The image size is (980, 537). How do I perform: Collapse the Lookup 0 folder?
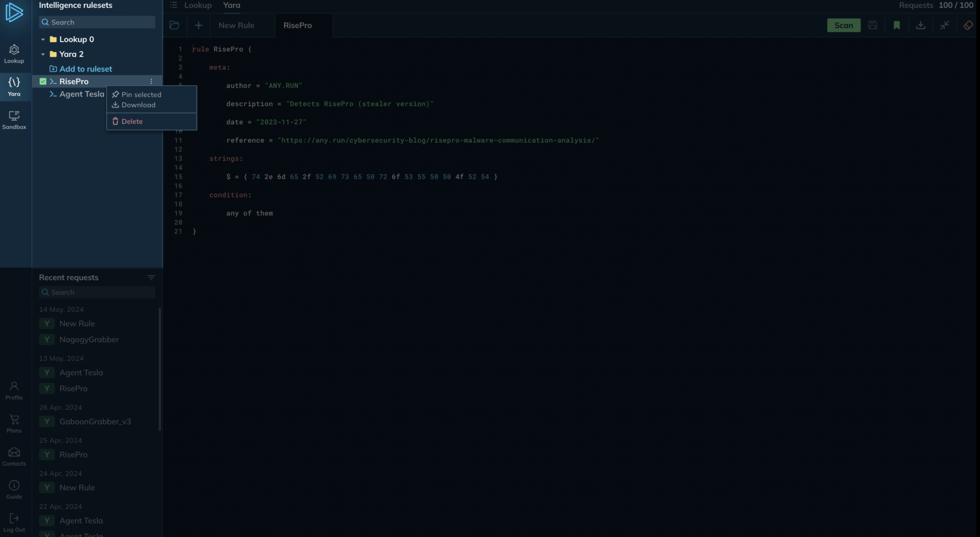click(x=43, y=39)
